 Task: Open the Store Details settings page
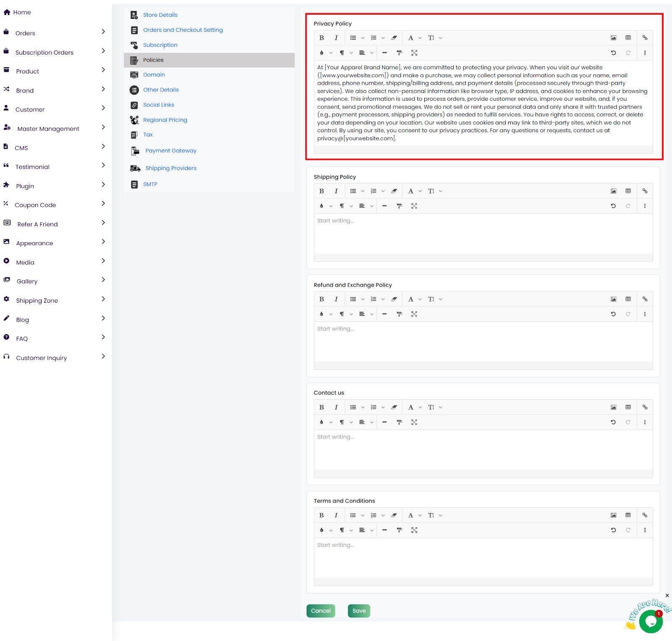160,15
